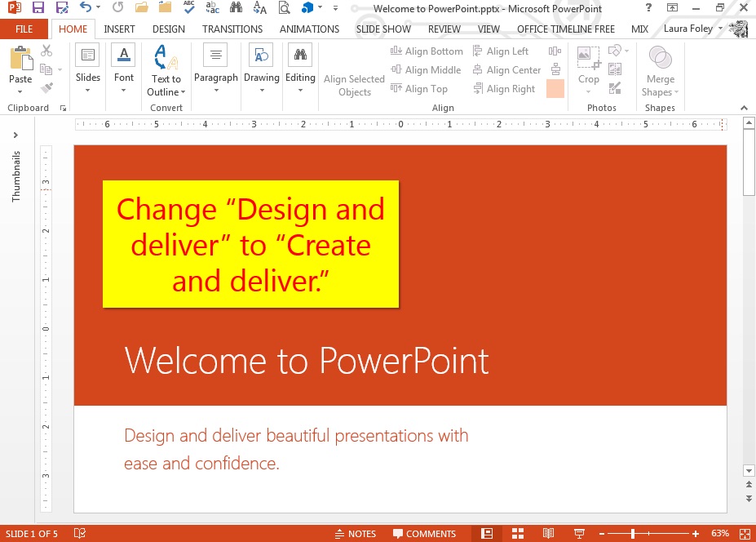This screenshot has height=542, width=756.
Task: Click the 63% zoom level
Action: click(x=720, y=534)
